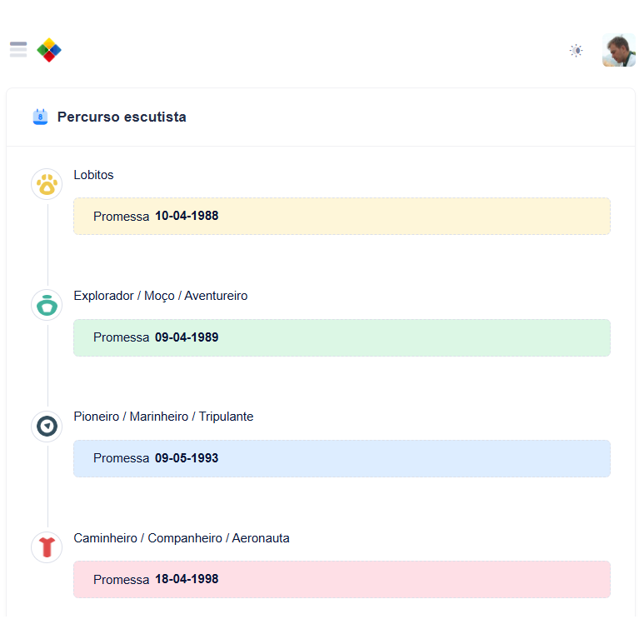Select the red Caminheiro shirt icon
644x644 pixels.
(x=47, y=547)
